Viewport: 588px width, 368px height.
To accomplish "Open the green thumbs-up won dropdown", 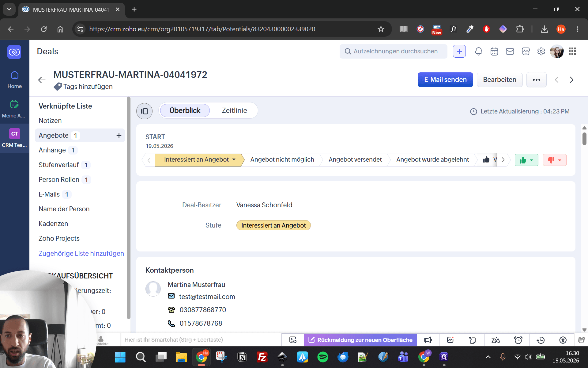I will point(526,160).
